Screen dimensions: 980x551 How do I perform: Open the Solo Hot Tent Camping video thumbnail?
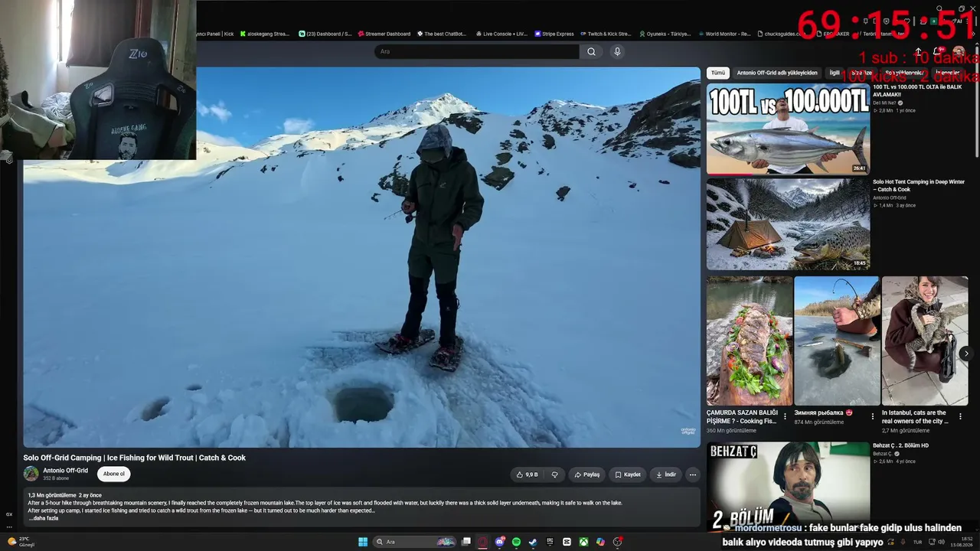788,224
